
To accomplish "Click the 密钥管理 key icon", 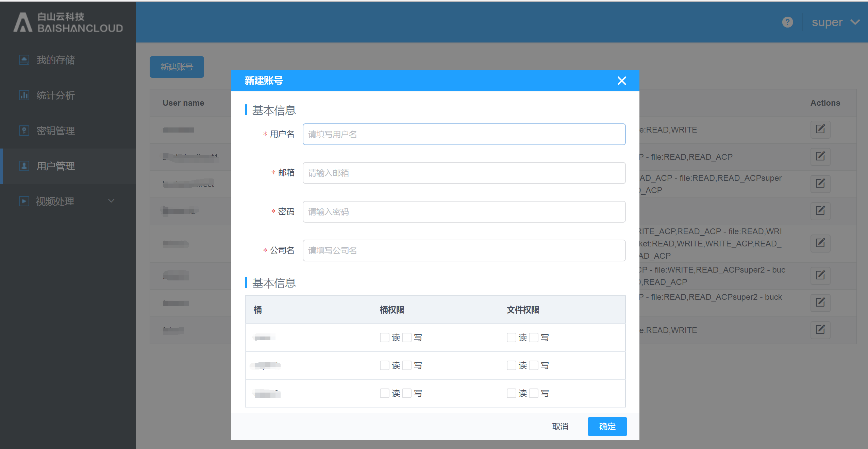I will [x=24, y=131].
